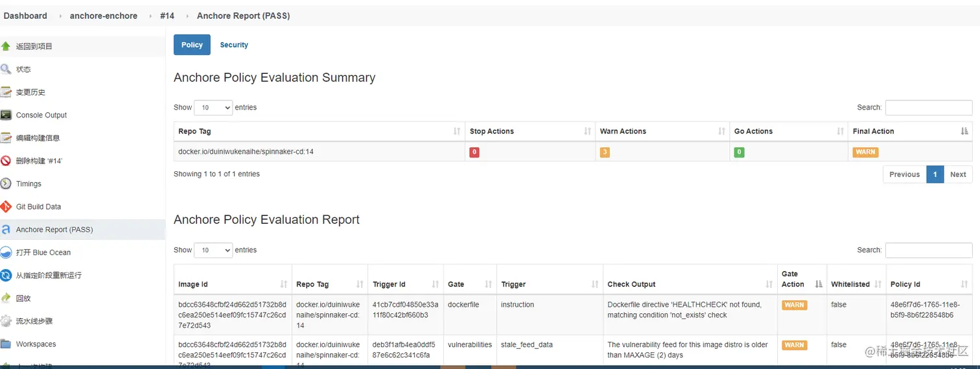Click the WARN badge in the vulnerabilities row
This screenshot has width=980, height=369.
[794, 345]
